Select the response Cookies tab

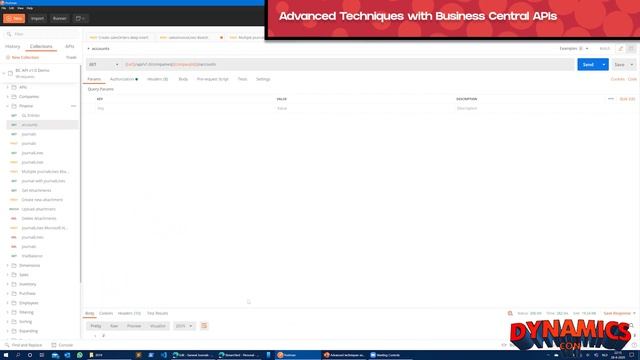pyautogui.click(x=106, y=313)
